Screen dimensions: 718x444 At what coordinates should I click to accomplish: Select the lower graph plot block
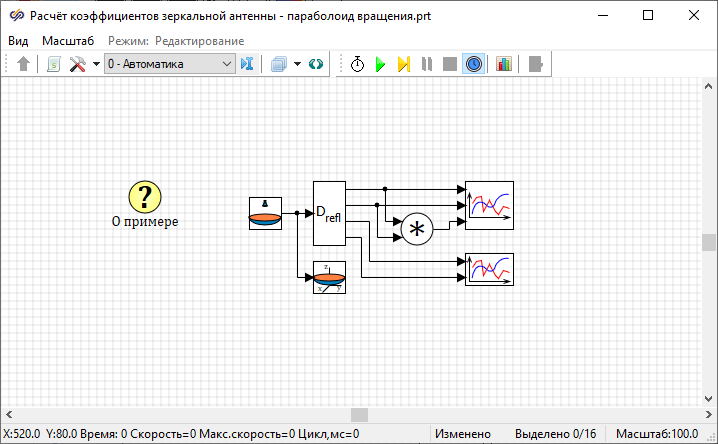coord(489,269)
